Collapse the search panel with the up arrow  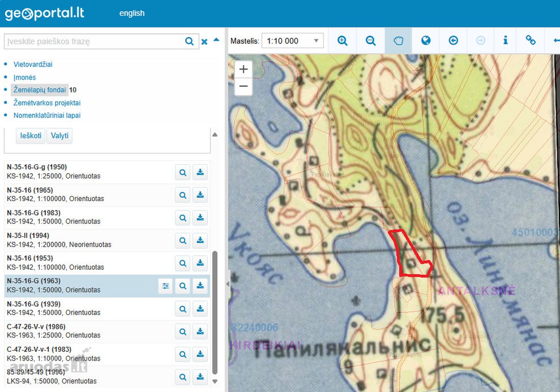[x=216, y=40]
